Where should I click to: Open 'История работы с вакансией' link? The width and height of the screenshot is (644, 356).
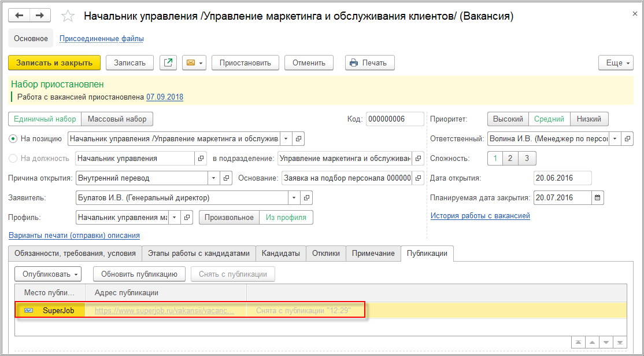pyautogui.click(x=480, y=216)
